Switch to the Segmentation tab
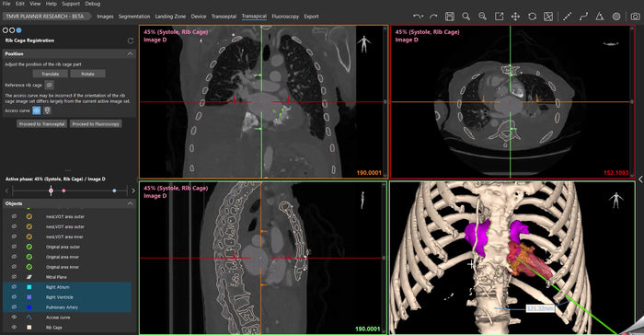 (134, 17)
